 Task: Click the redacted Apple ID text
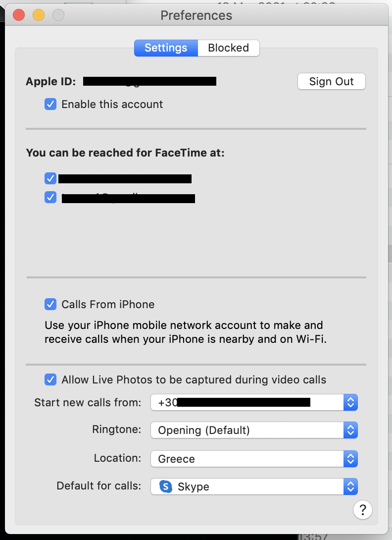point(149,82)
